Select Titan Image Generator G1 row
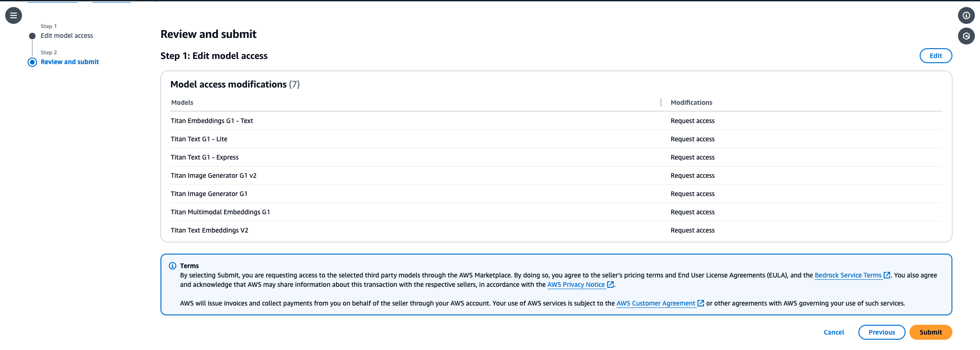This screenshot has height=350, width=980. click(x=556, y=194)
